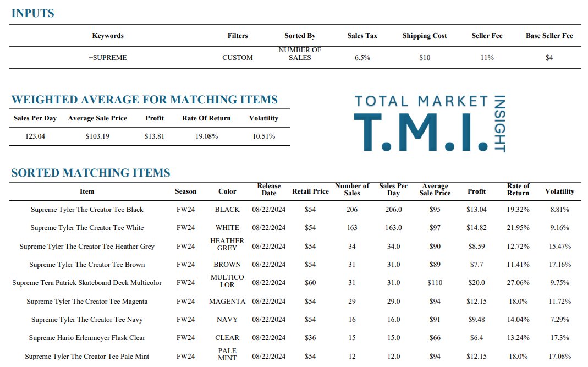
Task: Sort by the Profit column header
Action: pyautogui.click(x=476, y=191)
